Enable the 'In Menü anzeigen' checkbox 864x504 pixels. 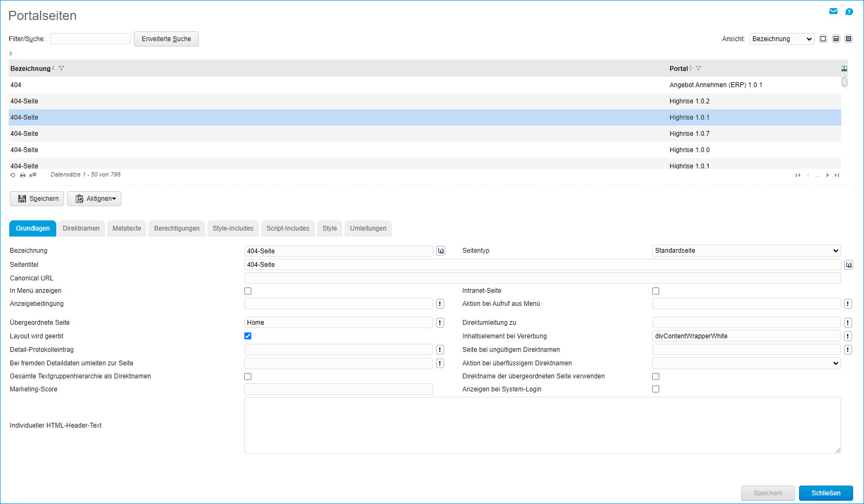(248, 291)
